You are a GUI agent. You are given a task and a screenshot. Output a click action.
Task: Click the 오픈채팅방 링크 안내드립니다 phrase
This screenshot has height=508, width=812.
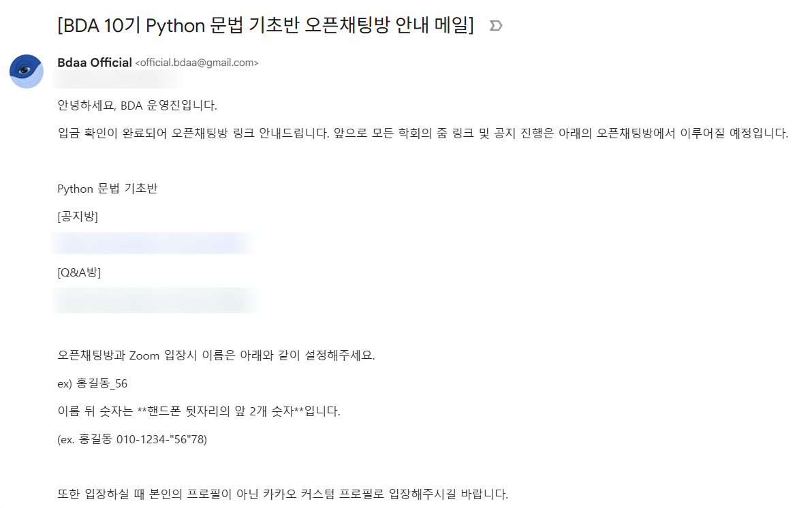point(250,133)
